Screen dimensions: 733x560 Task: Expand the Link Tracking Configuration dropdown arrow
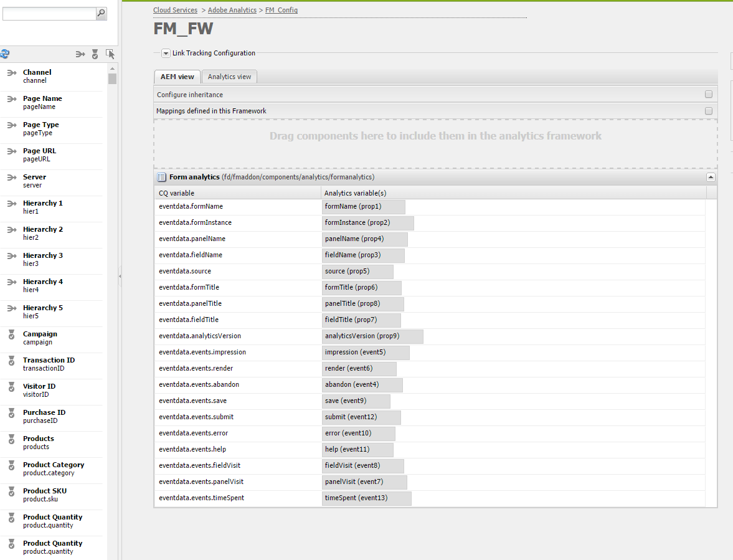166,54
